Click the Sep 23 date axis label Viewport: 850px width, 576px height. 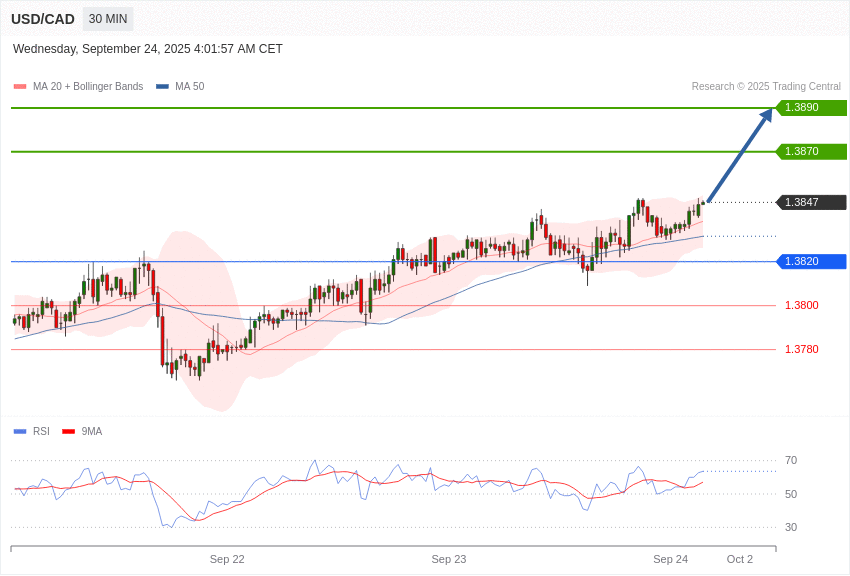tap(449, 559)
